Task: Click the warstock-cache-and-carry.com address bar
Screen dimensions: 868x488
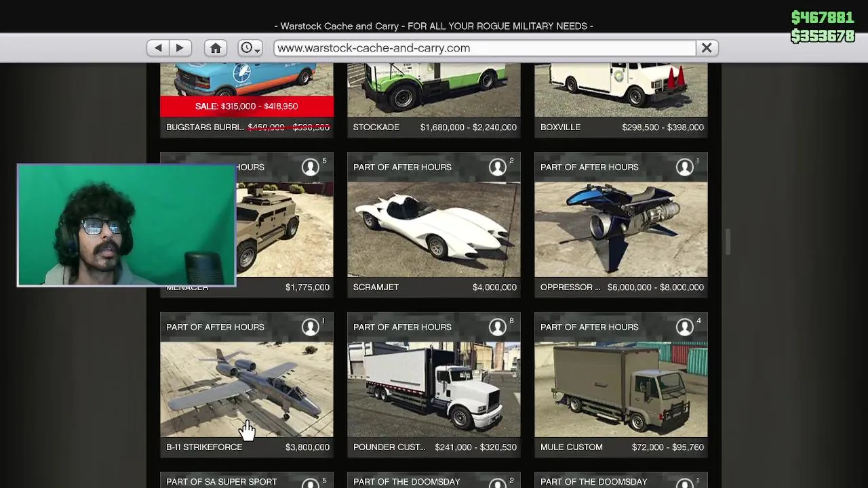Action: tap(485, 48)
